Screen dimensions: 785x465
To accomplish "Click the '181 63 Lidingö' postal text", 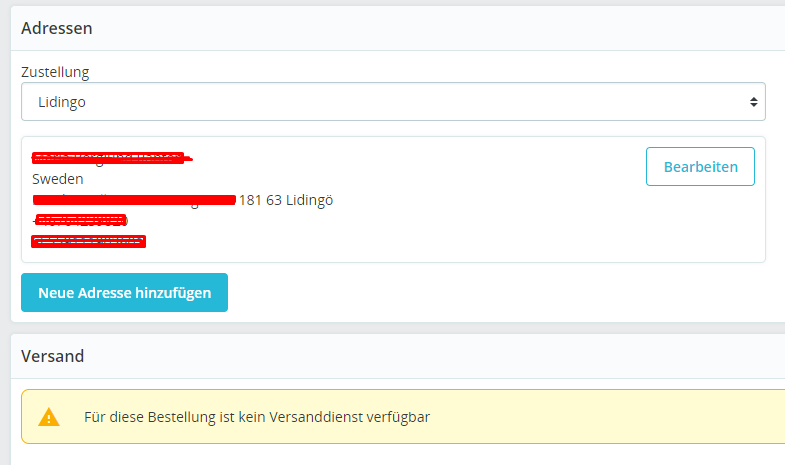I will pos(286,200).
